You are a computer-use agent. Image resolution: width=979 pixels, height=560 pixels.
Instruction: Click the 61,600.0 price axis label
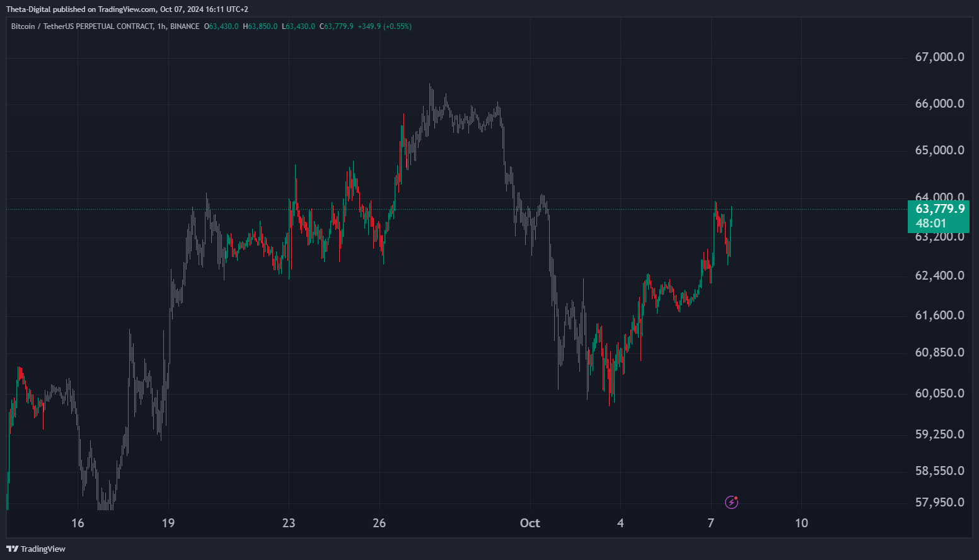[x=939, y=316]
